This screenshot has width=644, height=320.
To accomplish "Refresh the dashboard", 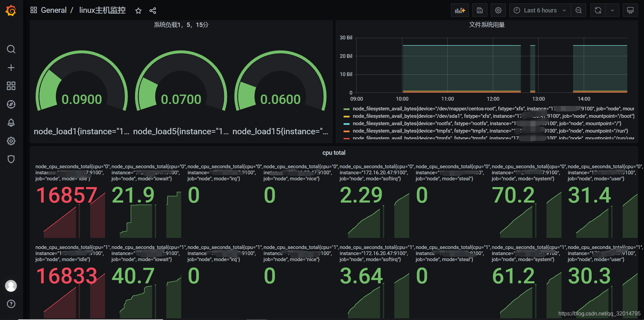I will tap(598, 10).
